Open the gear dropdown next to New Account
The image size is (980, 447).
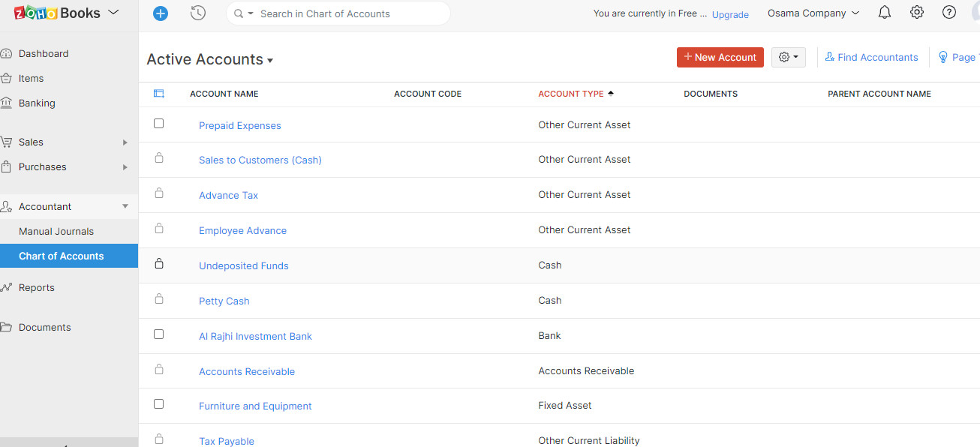788,57
